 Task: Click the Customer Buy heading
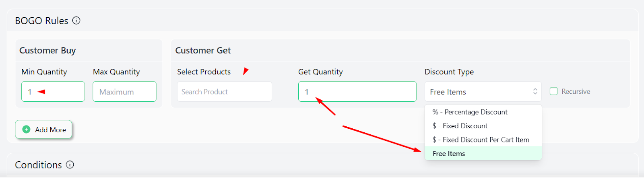pos(47,50)
